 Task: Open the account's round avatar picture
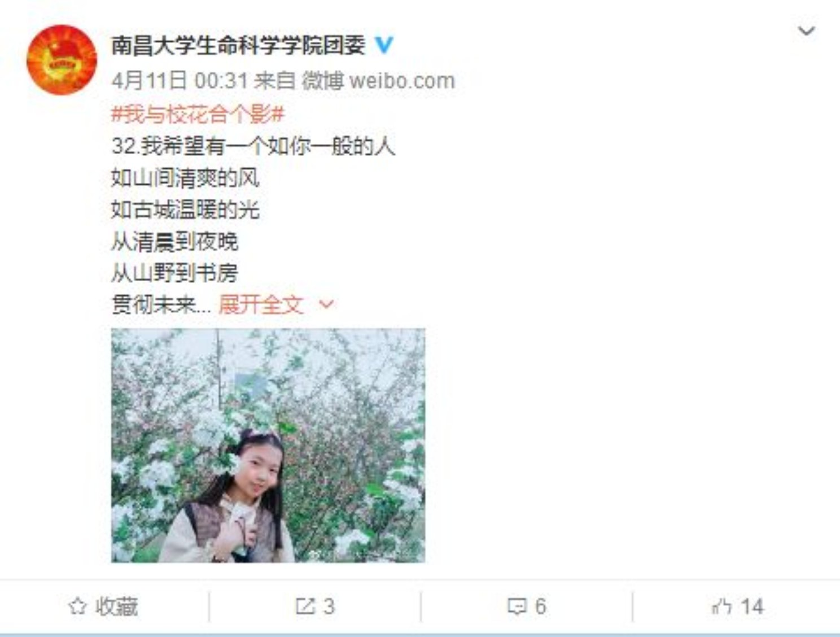(x=62, y=59)
